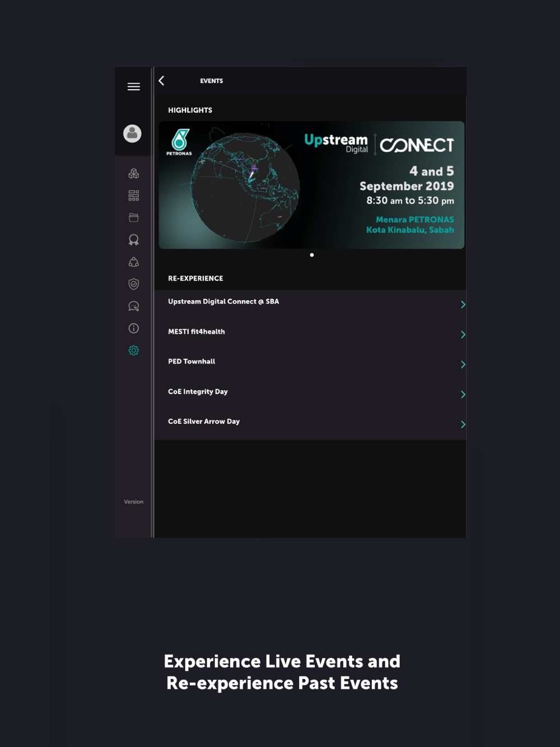This screenshot has height=747, width=560.
Task: Expand Upstream Digital Connect @ SBA chevron
Action: (463, 305)
